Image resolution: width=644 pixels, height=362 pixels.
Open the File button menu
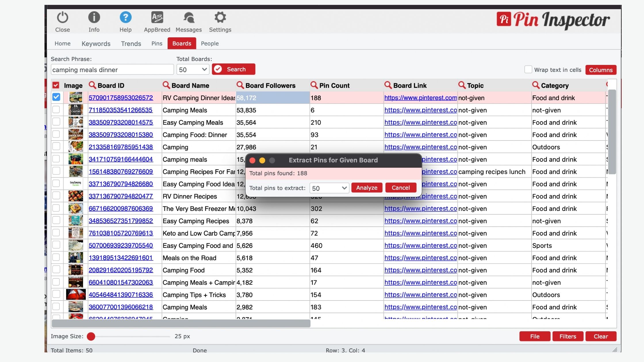pos(535,336)
